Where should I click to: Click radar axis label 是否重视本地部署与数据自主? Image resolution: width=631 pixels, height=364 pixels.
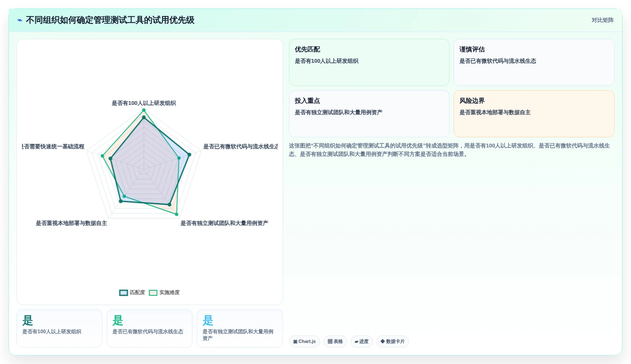click(x=71, y=223)
